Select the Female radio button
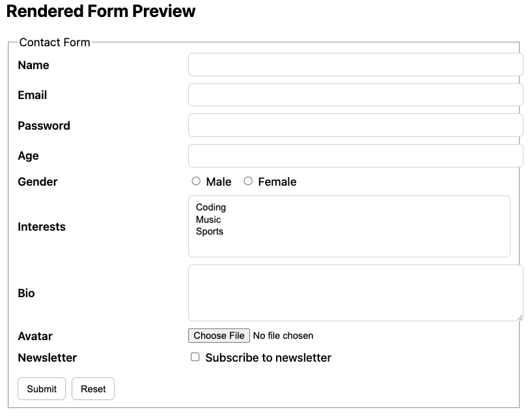Viewport: 532px width, 419px height. 248,181
